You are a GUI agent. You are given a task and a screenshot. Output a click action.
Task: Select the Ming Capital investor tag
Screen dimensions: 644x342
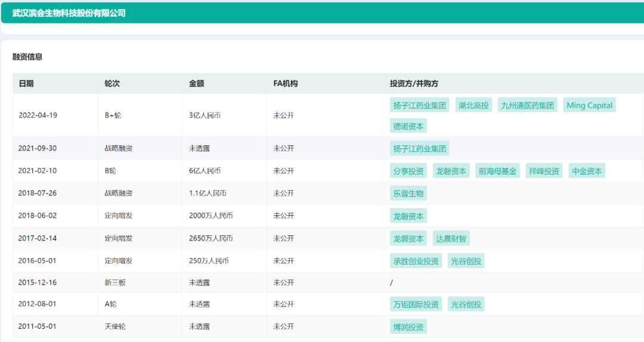coord(589,105)
